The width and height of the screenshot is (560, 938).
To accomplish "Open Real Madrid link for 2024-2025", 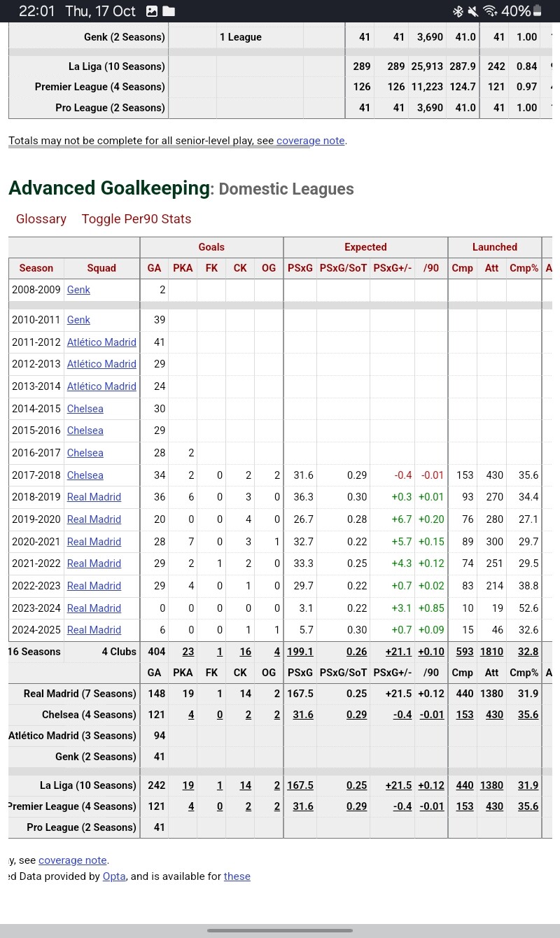I will coord(94,630).
